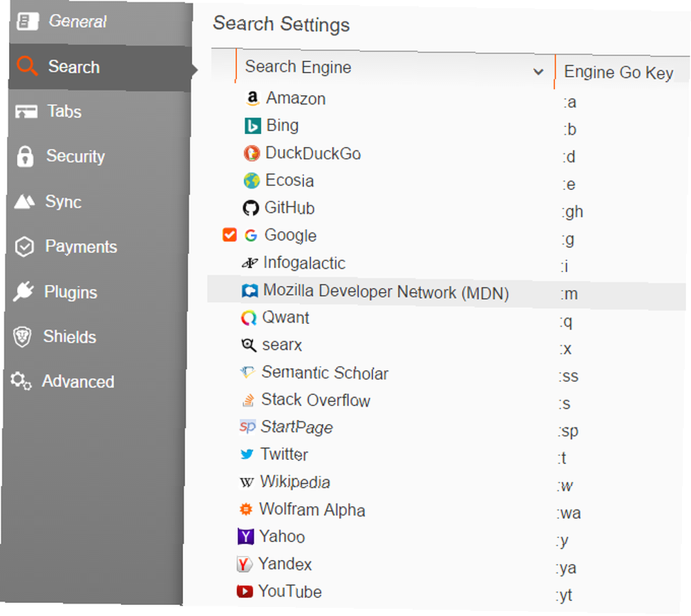Select the Semantic Scholar name
The image size is (691, 616).
(325, 373)
